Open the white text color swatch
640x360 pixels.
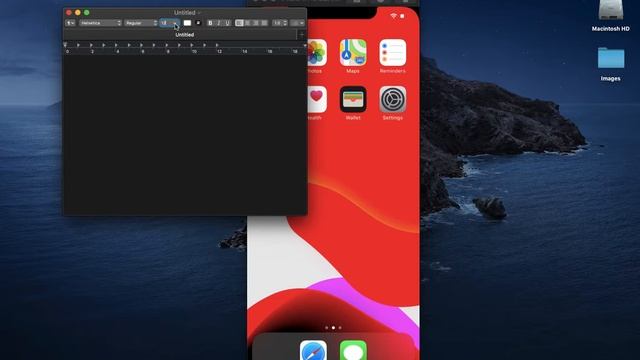[x=187, y=23]
